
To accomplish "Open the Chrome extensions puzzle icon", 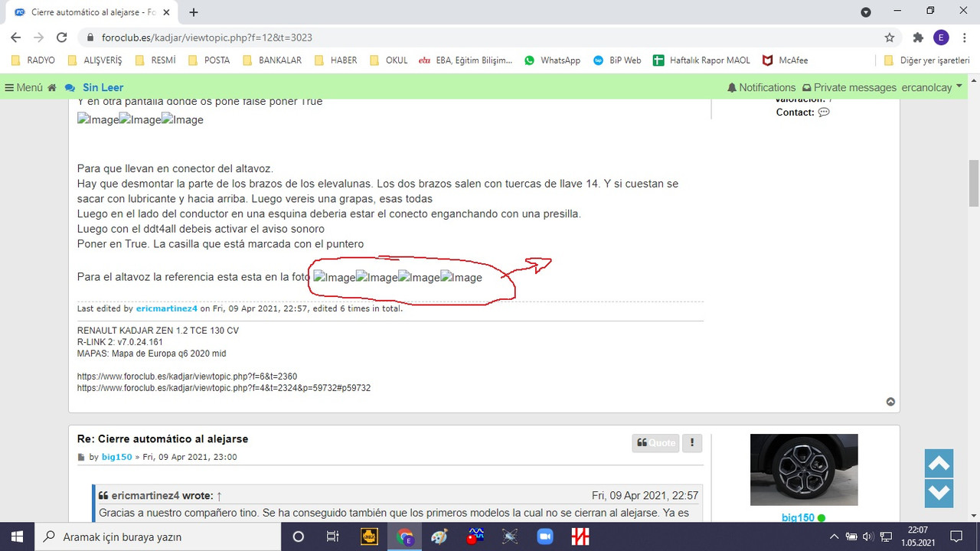I will (x=918, y=37).
